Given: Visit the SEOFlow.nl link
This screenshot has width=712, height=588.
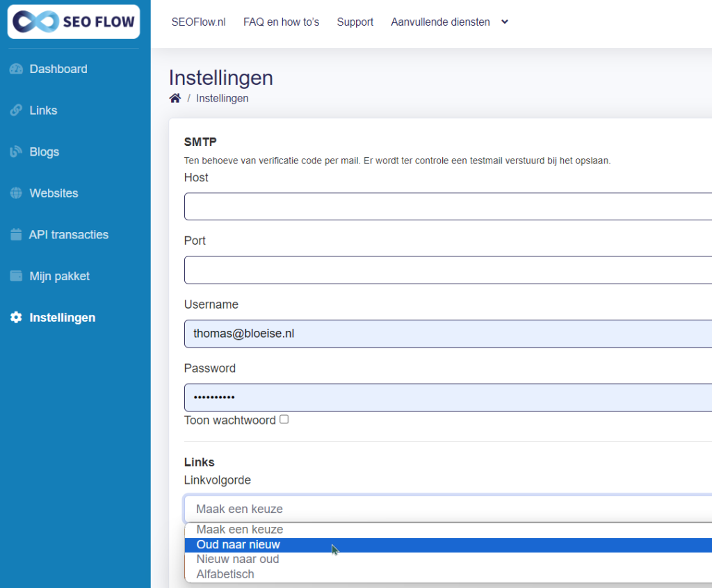Looking at the screenshot, I should tap(198, 22).
